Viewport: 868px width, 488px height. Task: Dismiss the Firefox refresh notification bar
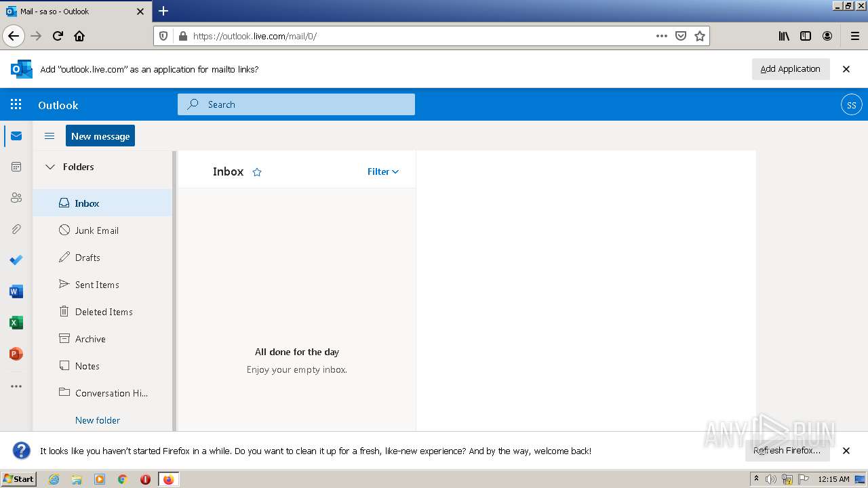(846, 451)
